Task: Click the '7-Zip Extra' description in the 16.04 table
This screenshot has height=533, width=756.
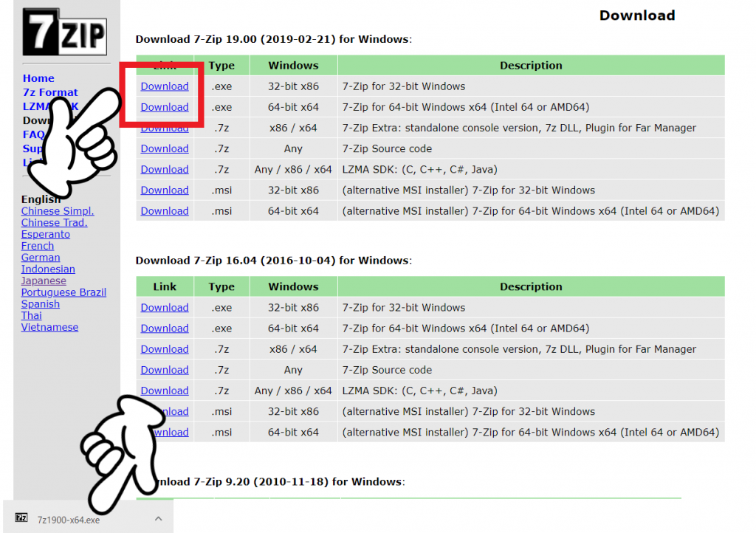Action: [519, 349]
